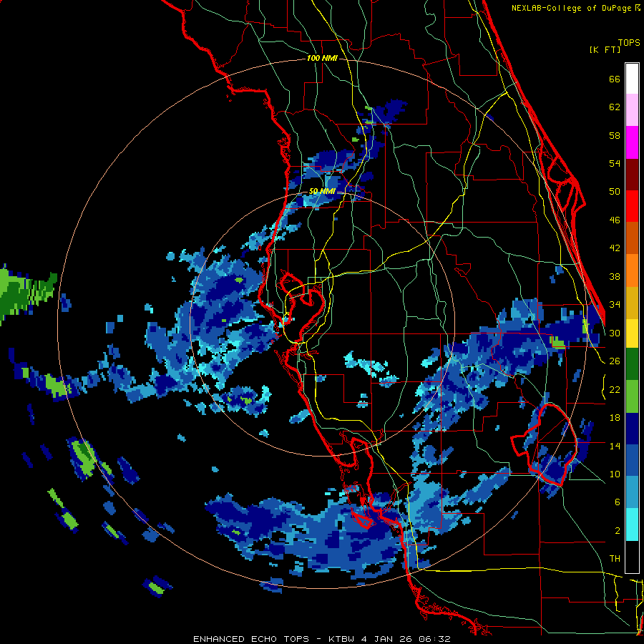This screenshot has height=644, width=644.
Task: Click the bright red legend swatch
Action: tap(632, 206)
